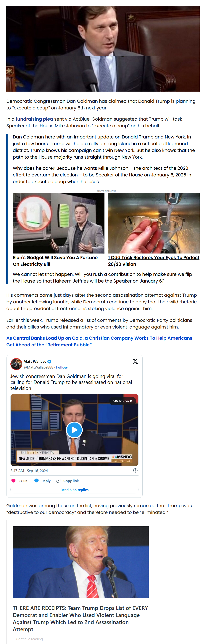Like the tweet via heart icon

[x=14, y=481]
